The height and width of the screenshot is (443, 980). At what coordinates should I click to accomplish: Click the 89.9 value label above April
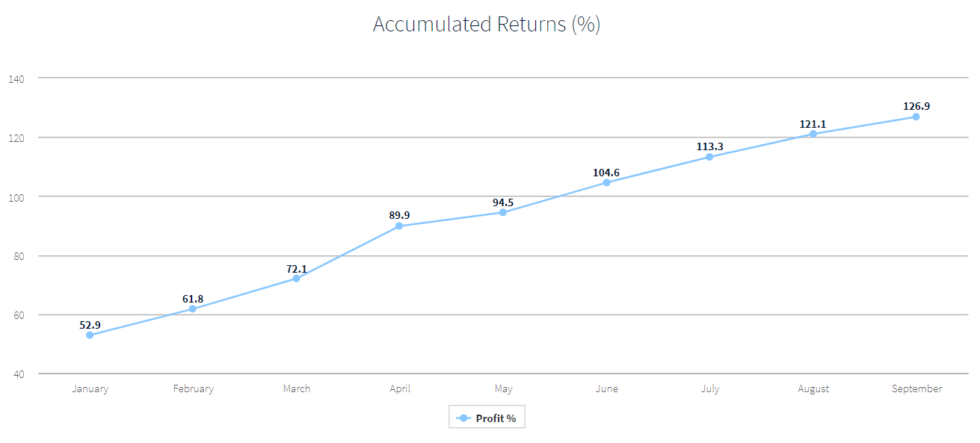click(399, 215)
